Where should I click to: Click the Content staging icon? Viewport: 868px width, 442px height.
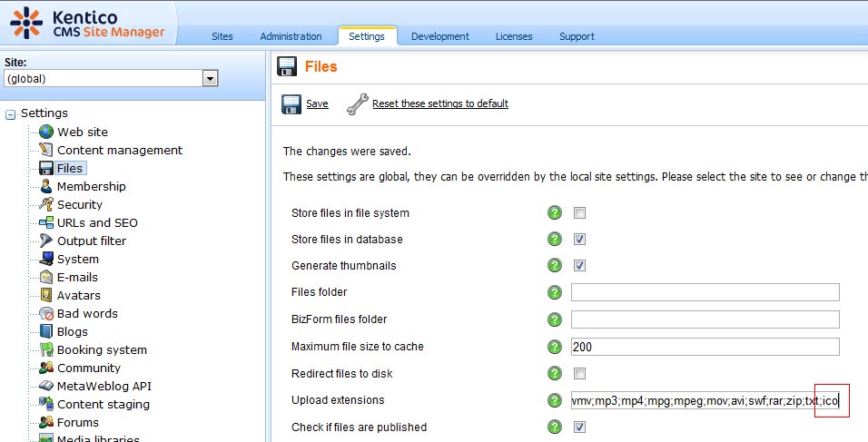click(46, 404)
